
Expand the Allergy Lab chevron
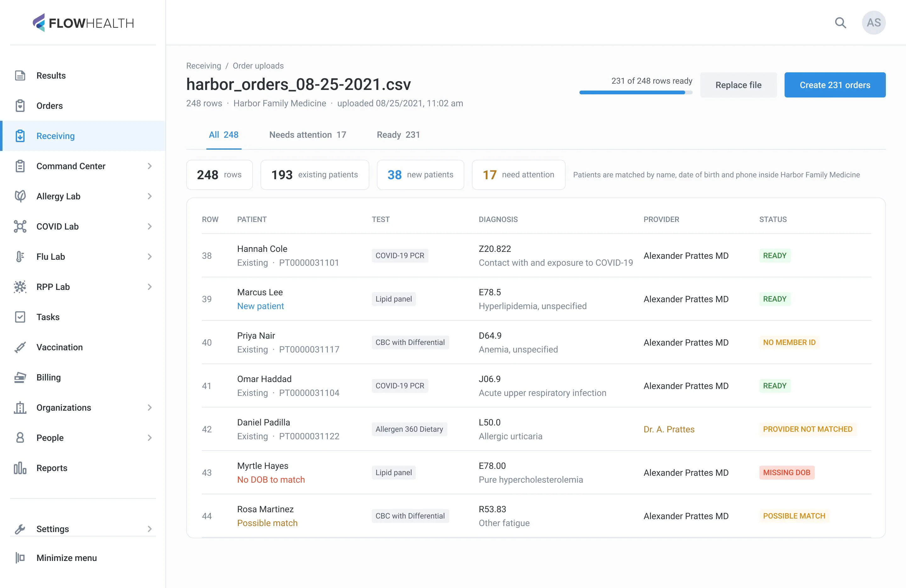point(150,196)
